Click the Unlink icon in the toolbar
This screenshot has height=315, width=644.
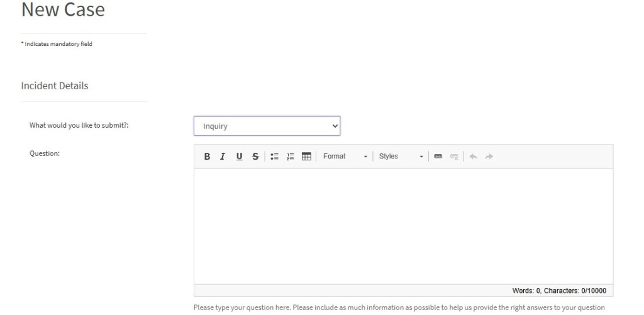(x=454, y=157)
